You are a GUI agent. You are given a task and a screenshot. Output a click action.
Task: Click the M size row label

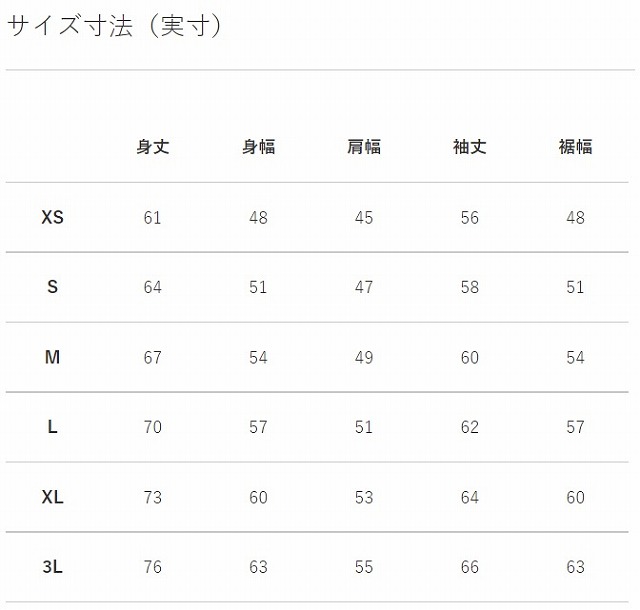[x=53, y=357]
